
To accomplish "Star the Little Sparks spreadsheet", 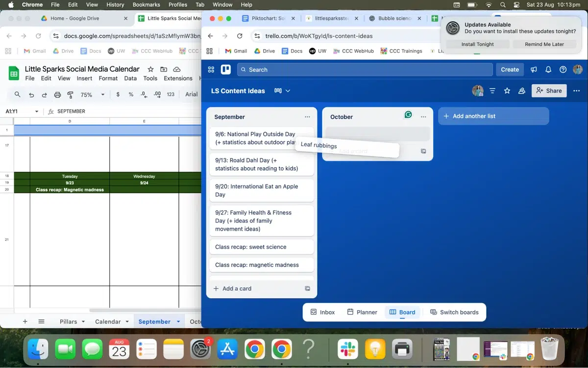I will point(150,69).
